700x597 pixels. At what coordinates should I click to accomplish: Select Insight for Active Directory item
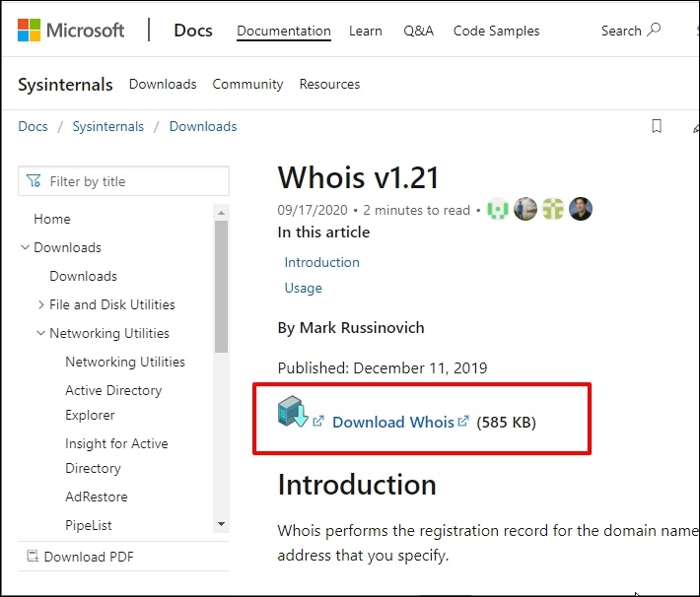[116, 455]
